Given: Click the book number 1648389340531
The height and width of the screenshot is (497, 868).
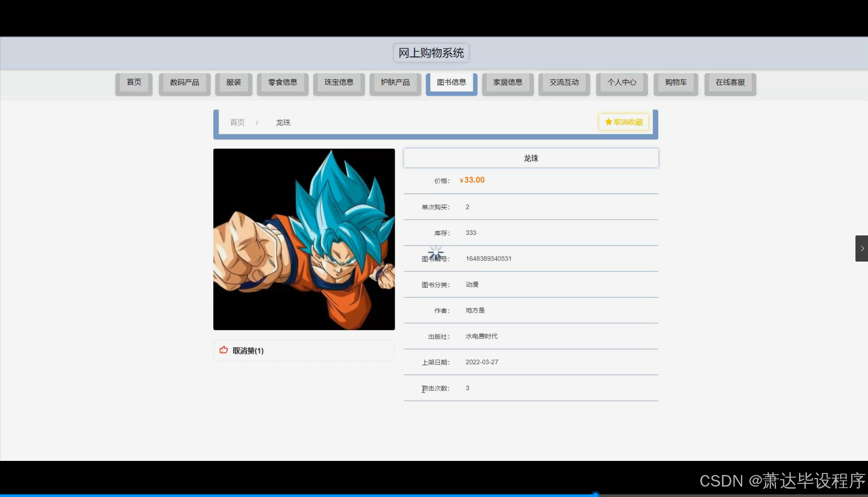Looking at the screenshot, I should coord(489,258).
